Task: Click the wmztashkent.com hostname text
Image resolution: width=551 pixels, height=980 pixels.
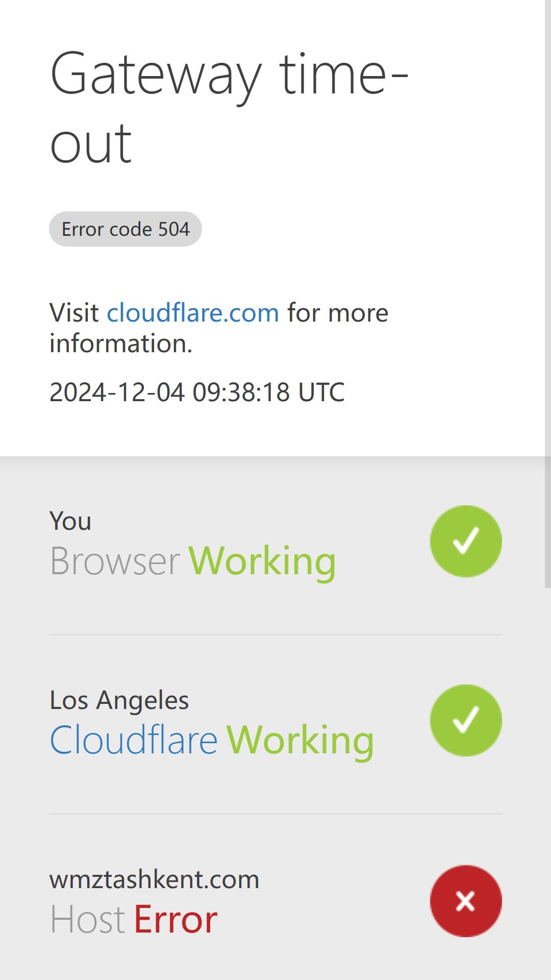Action: [155, 879]
